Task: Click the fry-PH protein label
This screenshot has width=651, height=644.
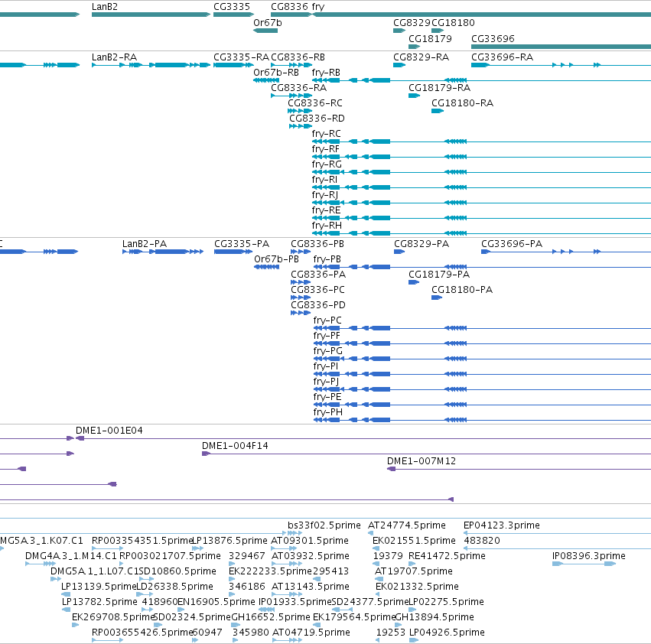Action: [328, 412]
